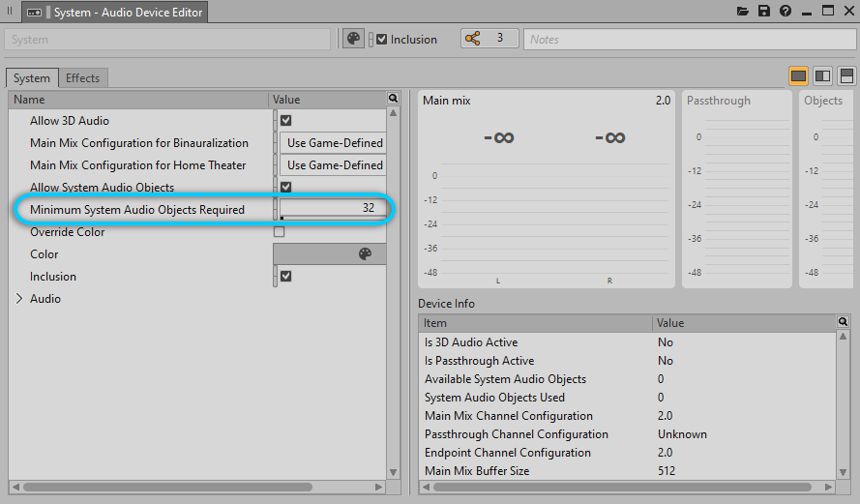Click the open folder icon in the title bar

(743, 12)
